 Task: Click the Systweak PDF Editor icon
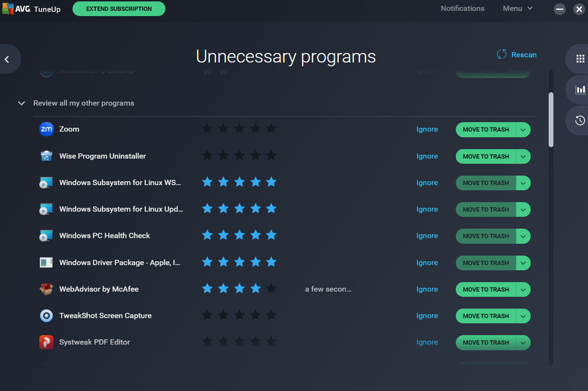tap(46, 342)
